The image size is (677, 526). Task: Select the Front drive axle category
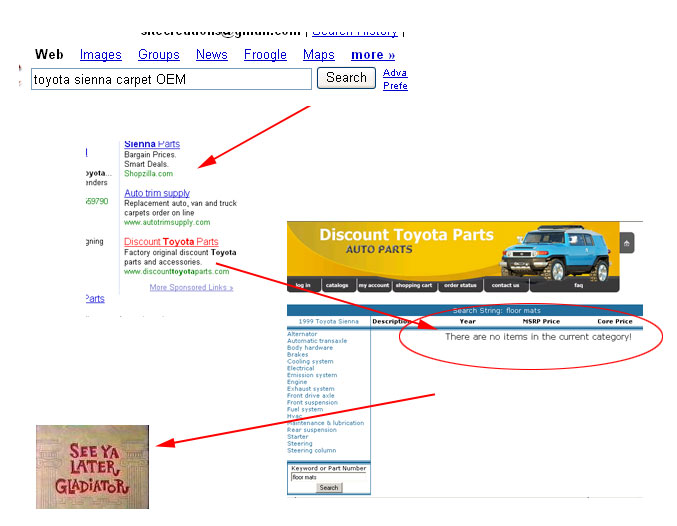click(x=311, y=396)
